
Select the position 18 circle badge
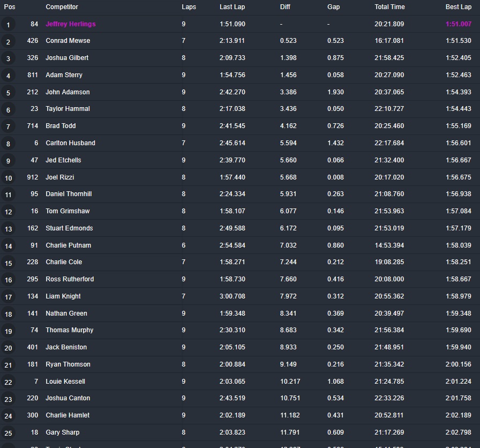tap(8, 314)
